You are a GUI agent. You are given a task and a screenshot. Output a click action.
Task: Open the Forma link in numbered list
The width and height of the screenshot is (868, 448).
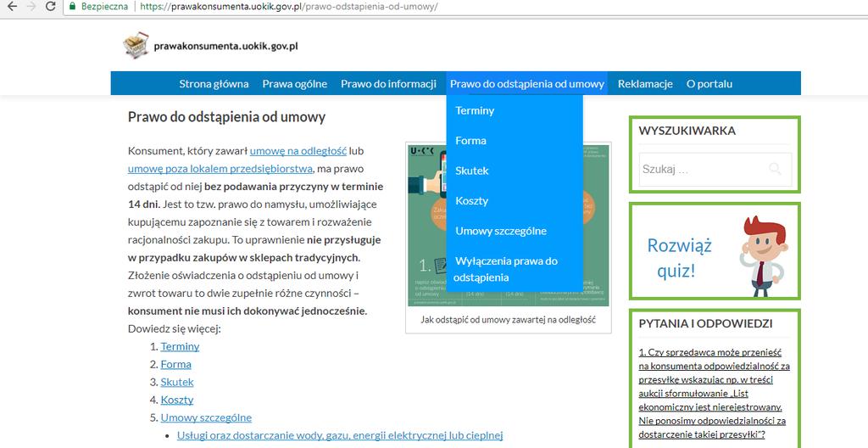pos(176,364)
